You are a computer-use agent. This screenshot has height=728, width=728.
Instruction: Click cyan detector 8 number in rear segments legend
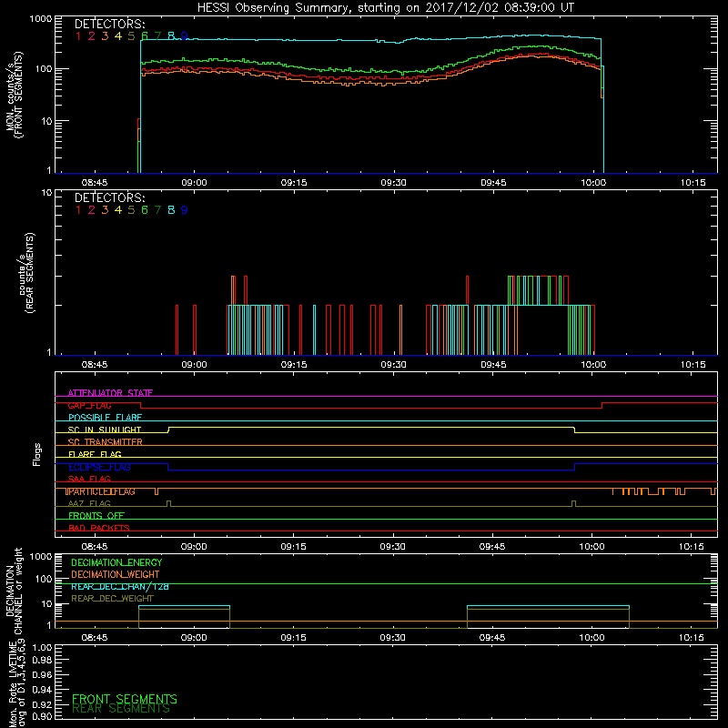[171, 210]
